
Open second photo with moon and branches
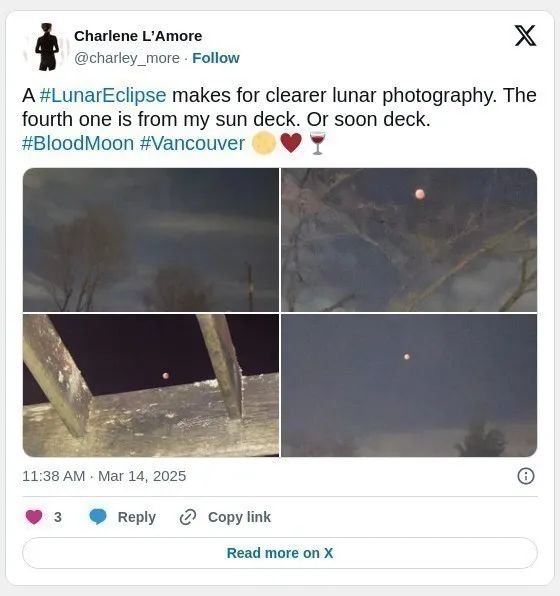coord(409,240)
